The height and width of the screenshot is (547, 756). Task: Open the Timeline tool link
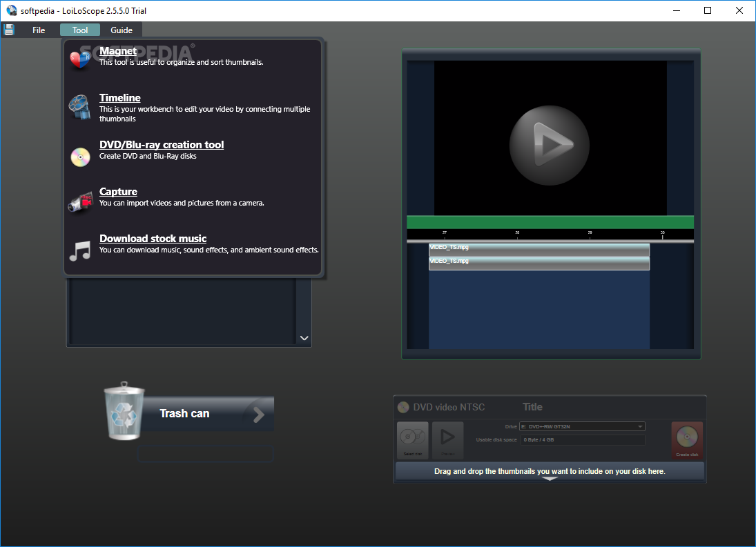click(120, 98)
